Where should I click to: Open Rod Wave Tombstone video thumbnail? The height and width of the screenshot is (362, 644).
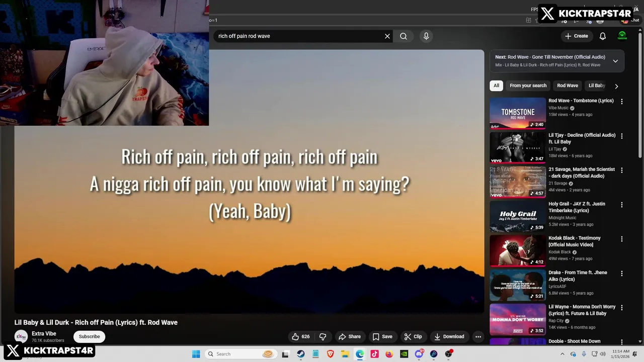[x=518, y=113]
